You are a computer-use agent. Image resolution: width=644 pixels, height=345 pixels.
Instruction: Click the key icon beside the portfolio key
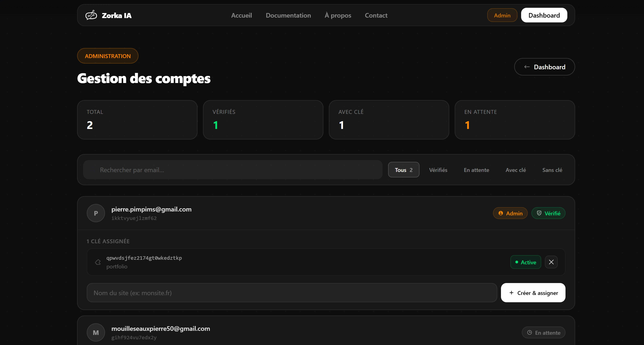[98, 262]
